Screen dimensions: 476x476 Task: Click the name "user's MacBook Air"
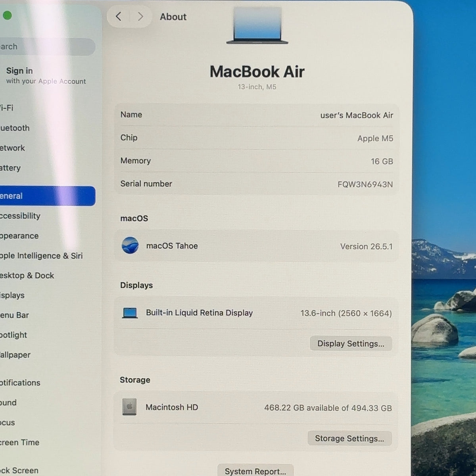[357, 115]
